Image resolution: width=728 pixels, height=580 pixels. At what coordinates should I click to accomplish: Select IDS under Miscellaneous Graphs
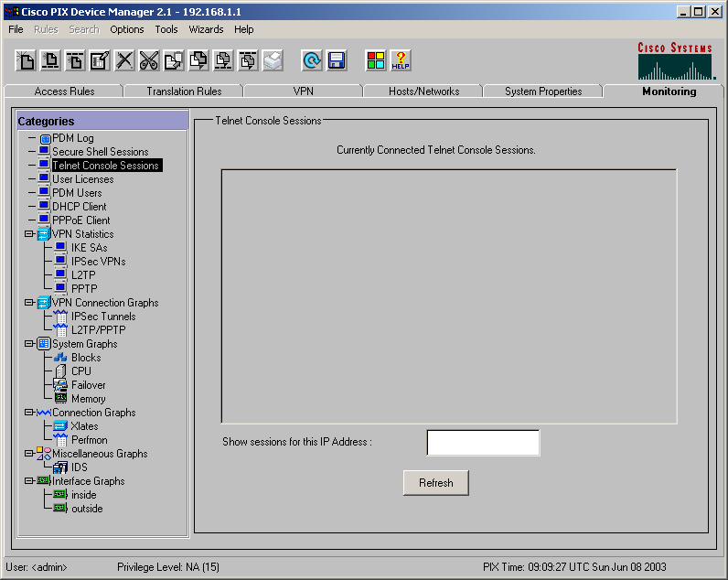79,467
